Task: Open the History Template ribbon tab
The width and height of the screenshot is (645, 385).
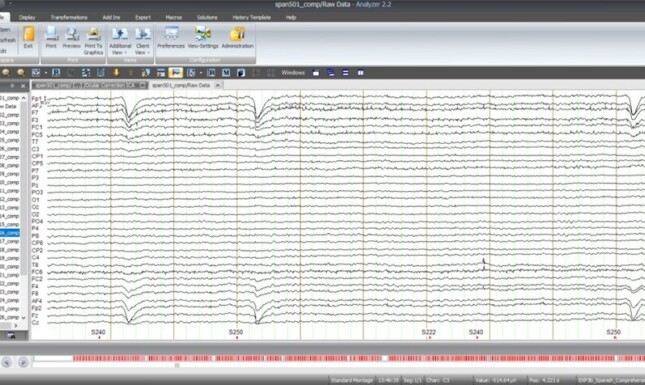Action: [x=251, y=17]
